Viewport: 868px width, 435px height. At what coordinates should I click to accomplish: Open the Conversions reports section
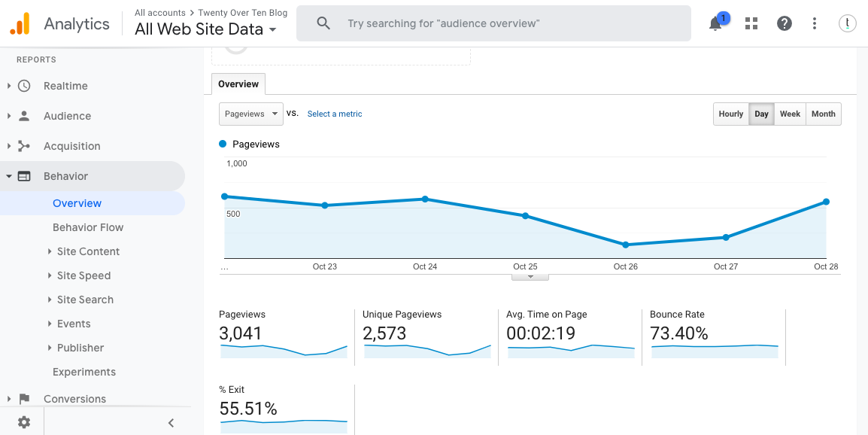[x=23, y=398]
